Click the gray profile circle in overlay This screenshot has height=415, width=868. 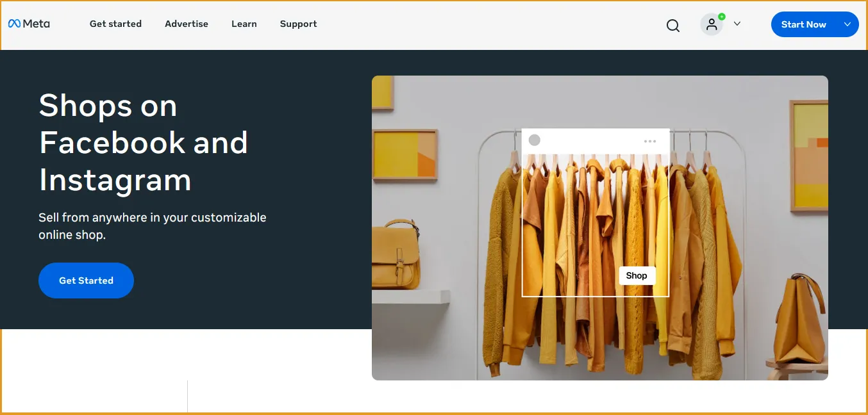click(x=535, y=140)
